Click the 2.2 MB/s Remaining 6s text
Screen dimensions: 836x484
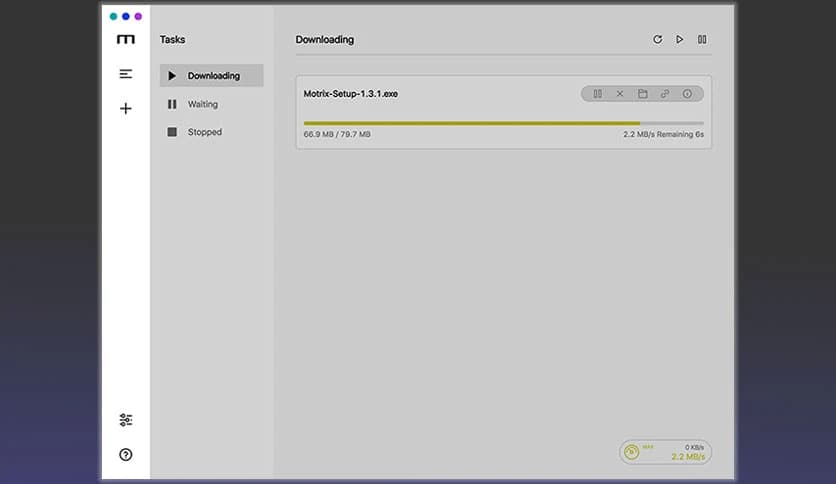click(663, 134)
